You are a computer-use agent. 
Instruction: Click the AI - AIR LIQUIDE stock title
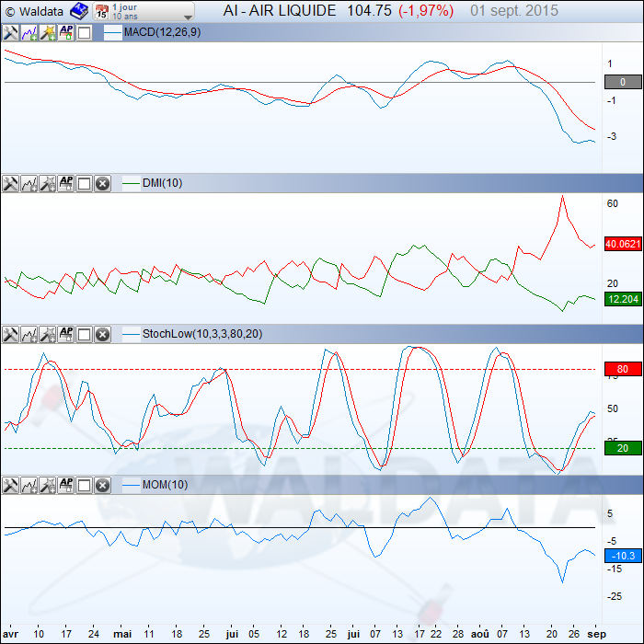[280, 11]
